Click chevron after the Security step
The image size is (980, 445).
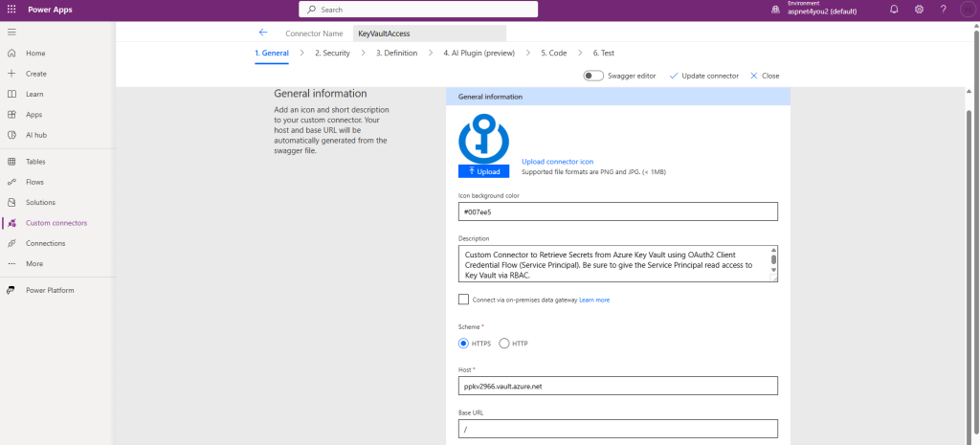pos(364,54)
